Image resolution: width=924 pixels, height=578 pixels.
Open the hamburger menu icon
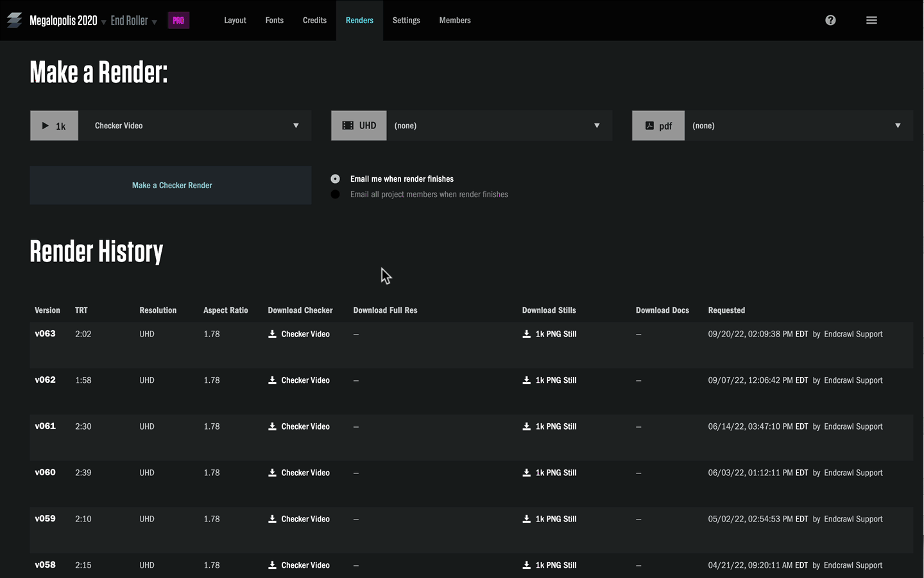tap(871, 20)
